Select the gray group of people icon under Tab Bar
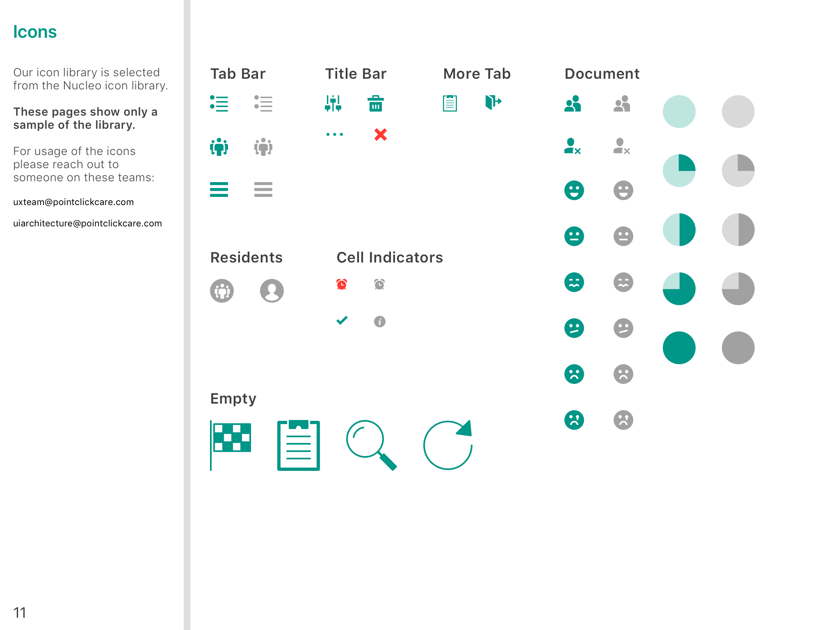 tap(263, 146)
